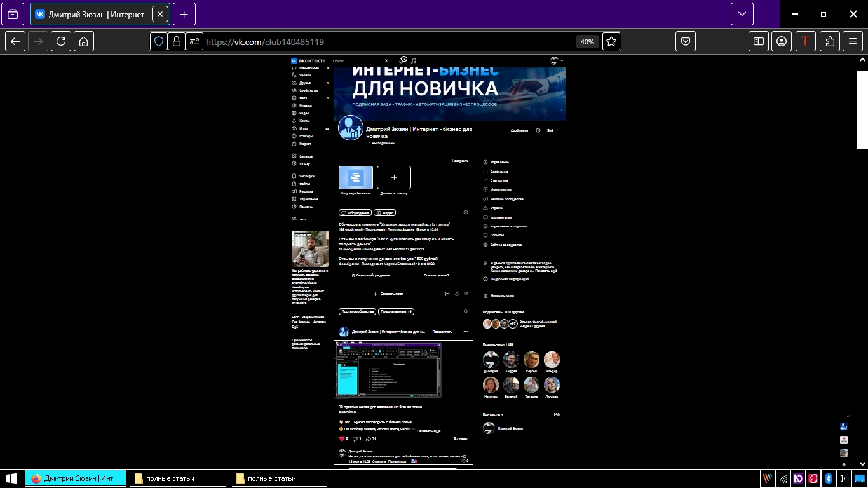Screen dimensions: 868x488
Task: Open the Pocket save icon
Action: [x=686, y=41]
